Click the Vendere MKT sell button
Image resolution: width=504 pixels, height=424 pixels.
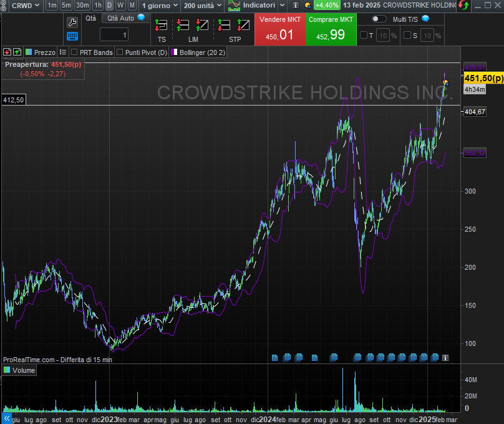pos(280,29)
